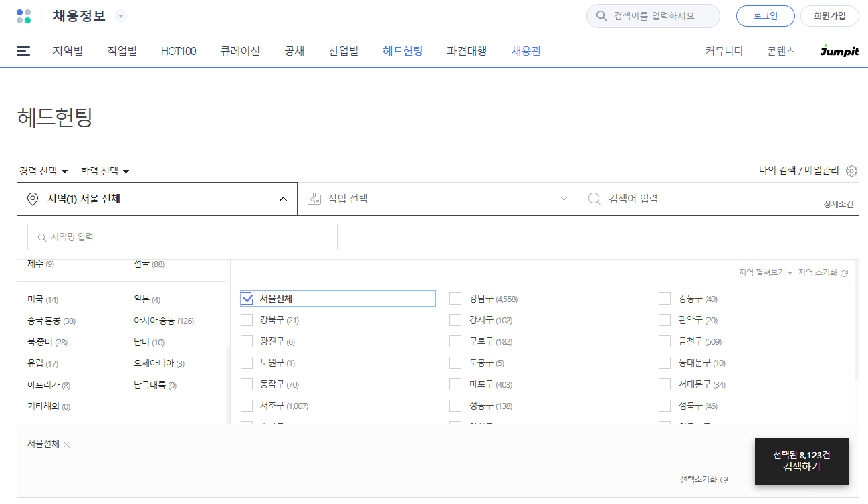
Task: Check the 강남구 checkbox
Action: [456, 299]
